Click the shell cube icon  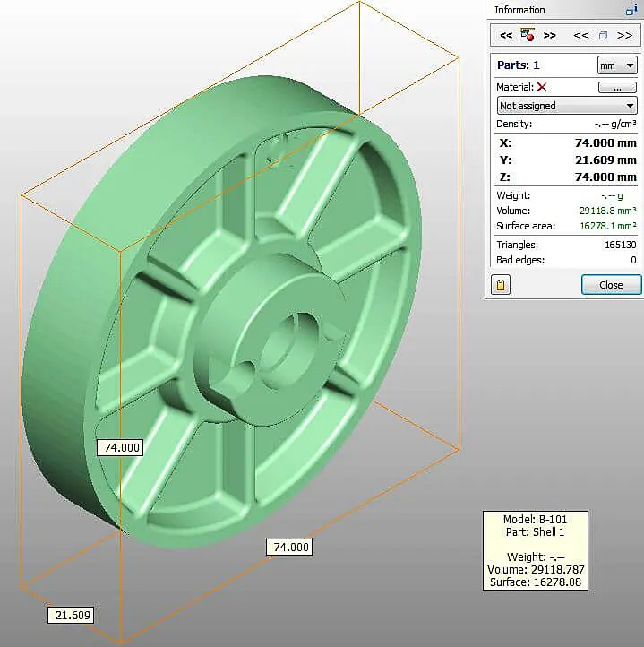(x=603, y=36)
